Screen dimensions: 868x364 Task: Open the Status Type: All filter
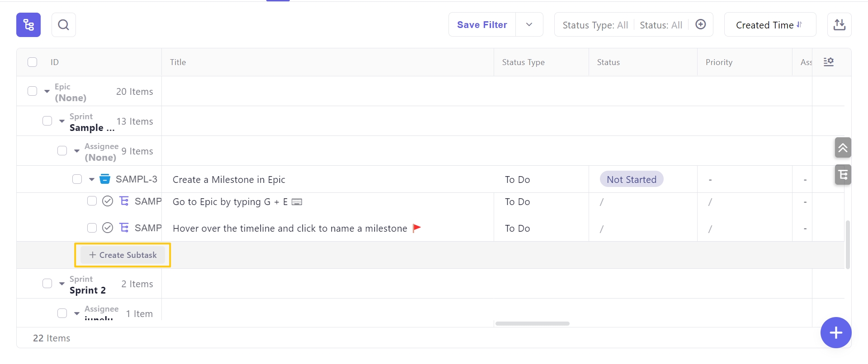(595, 25)
